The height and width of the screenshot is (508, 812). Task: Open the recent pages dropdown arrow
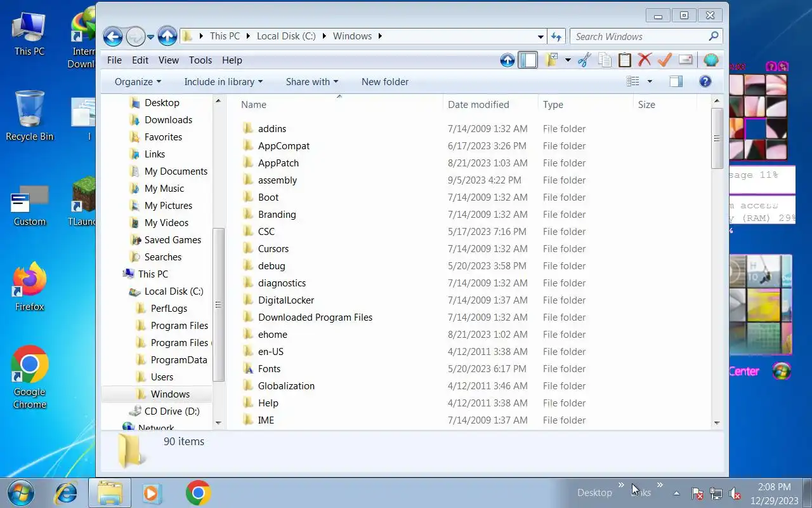[x=151, y=37]
